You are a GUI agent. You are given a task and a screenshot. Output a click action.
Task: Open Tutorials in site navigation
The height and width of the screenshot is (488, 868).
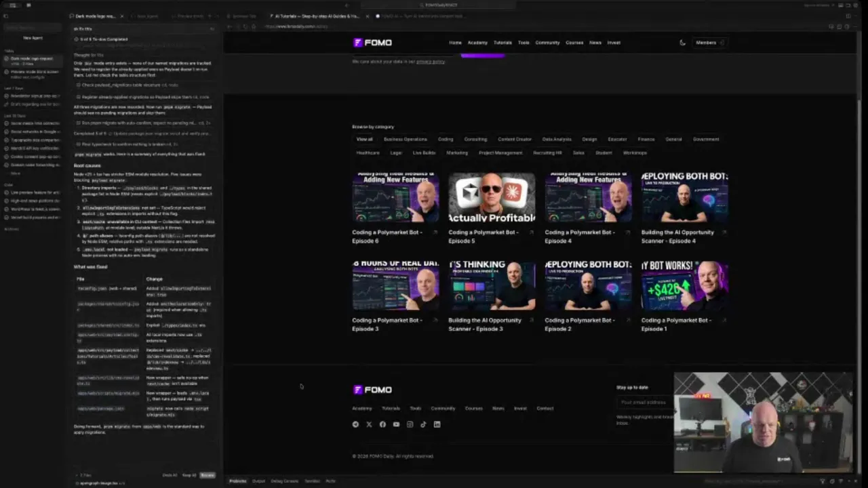pos(502,43)
